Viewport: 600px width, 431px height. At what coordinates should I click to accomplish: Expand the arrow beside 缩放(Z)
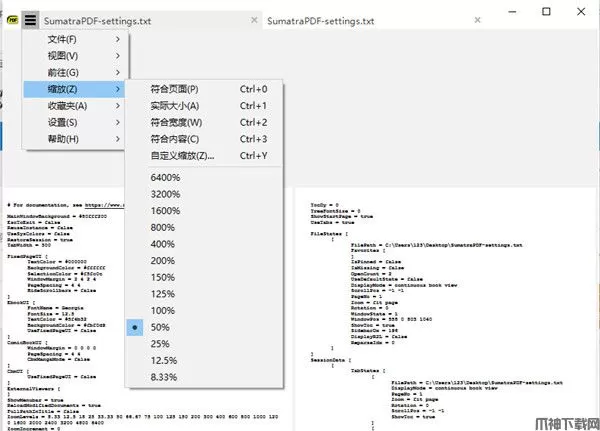(x=117, y=89)
